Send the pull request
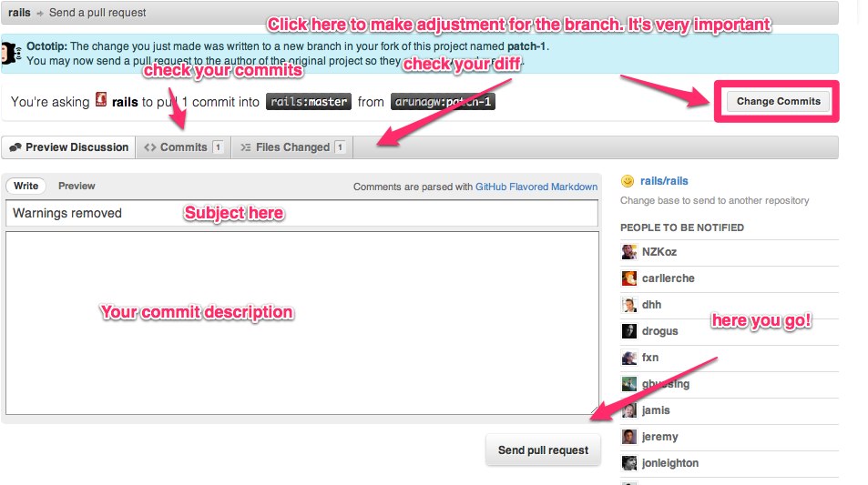 tap(543, 450)
